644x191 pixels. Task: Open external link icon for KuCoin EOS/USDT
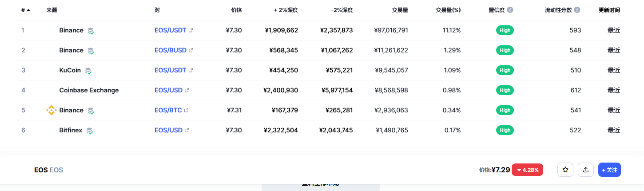pos(191,71)
